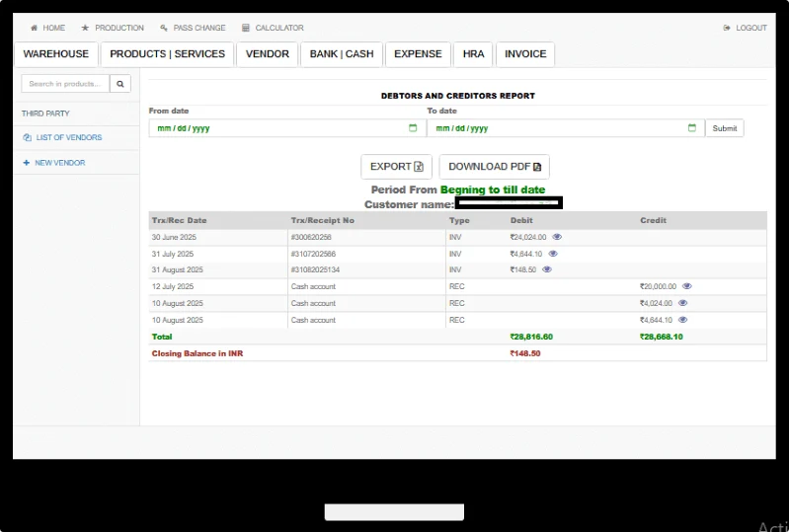Open the Products | Services menu tab
The width and height of the screenshot is (789, 532).
tap(167, 54)
